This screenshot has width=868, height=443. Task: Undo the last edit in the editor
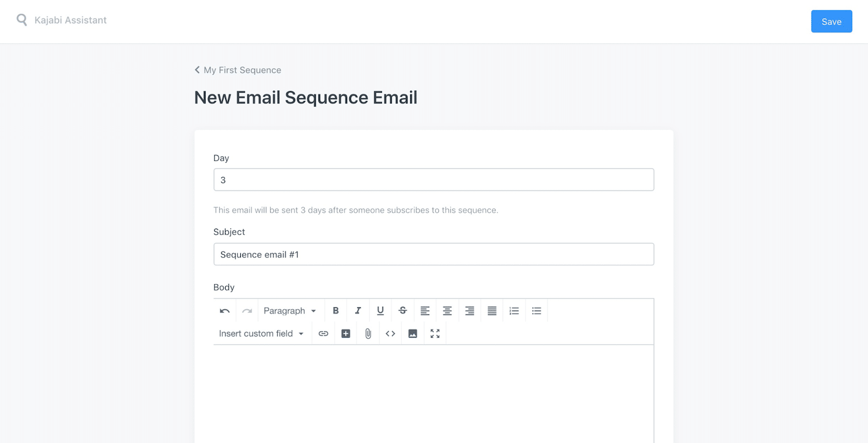point(225,311)
